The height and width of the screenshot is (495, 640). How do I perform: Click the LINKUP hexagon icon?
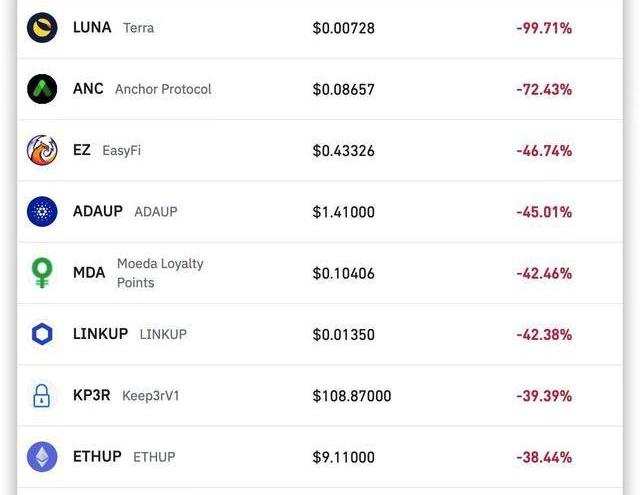click(42, 334)
